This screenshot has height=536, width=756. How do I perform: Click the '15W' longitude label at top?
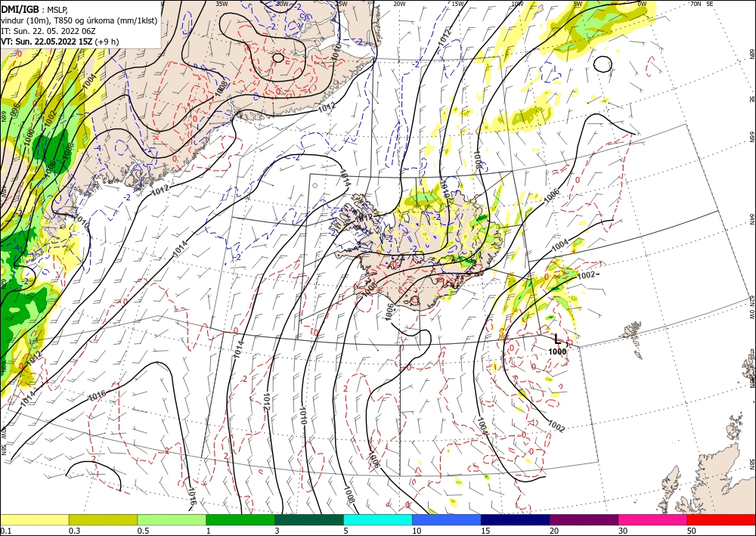(x=458, y=4)
